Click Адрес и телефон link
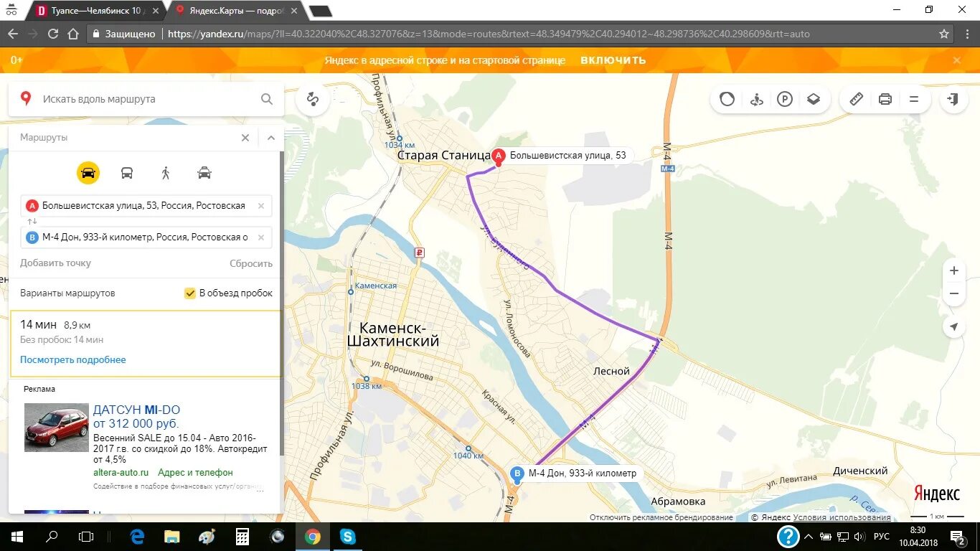Screen dimensions: 980x551 coord(195,473)
